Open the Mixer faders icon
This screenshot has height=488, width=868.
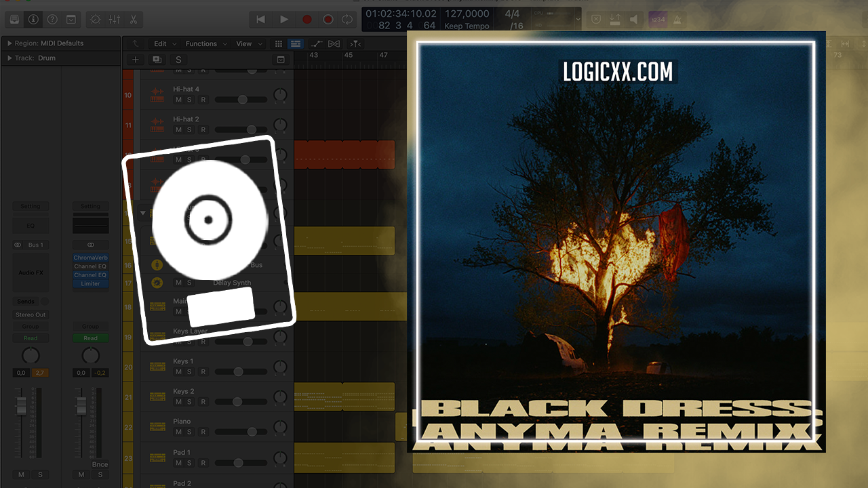pos(115,20)
